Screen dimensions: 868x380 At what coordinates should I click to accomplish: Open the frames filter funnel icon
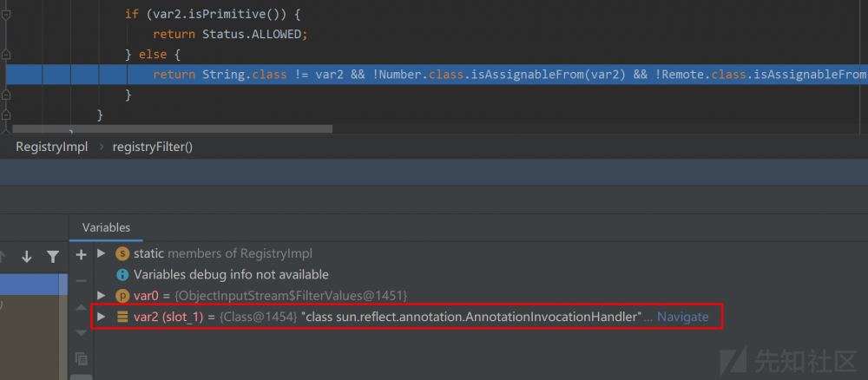53,257
